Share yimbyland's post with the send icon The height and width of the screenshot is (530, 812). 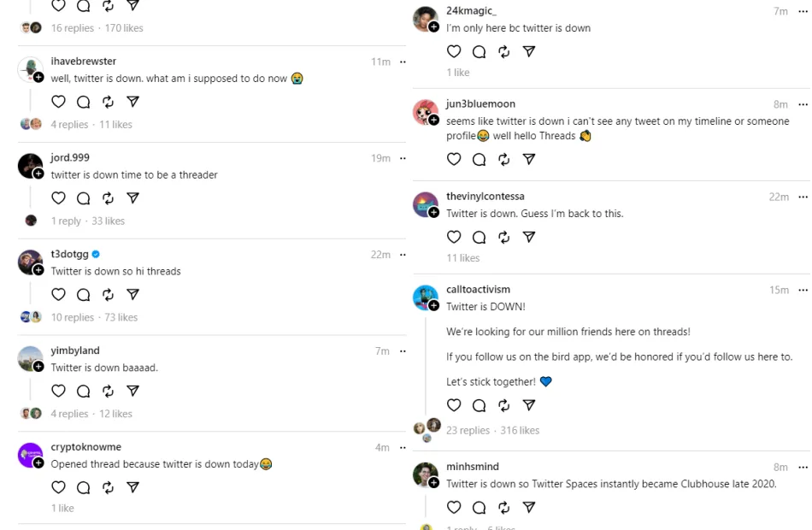[x=132, y=392]
